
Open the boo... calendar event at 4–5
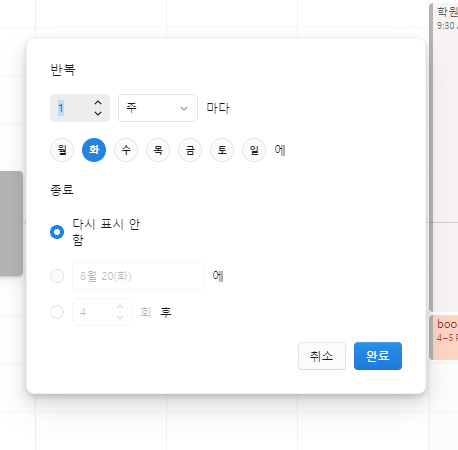[444, 337]
